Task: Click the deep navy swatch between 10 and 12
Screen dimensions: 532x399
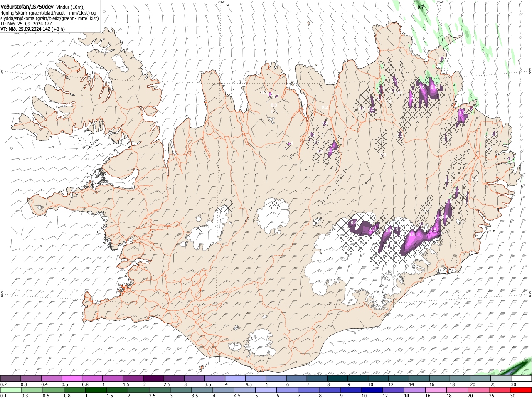Action: click(x=372, y=390)
